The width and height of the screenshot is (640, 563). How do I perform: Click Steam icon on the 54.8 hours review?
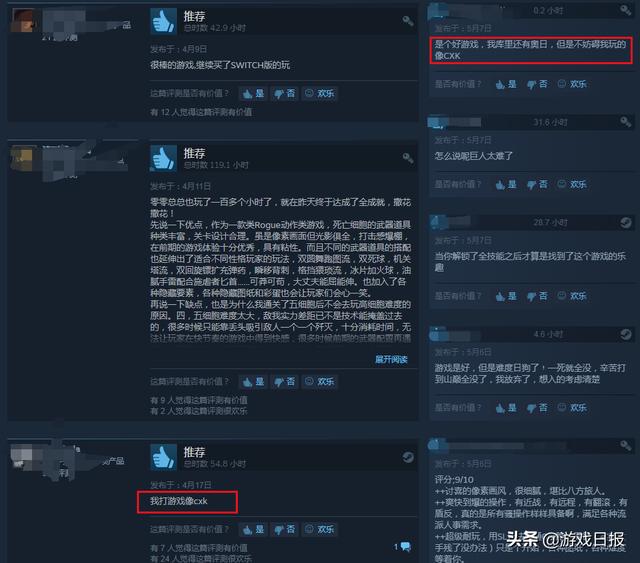tap(408, 457)
